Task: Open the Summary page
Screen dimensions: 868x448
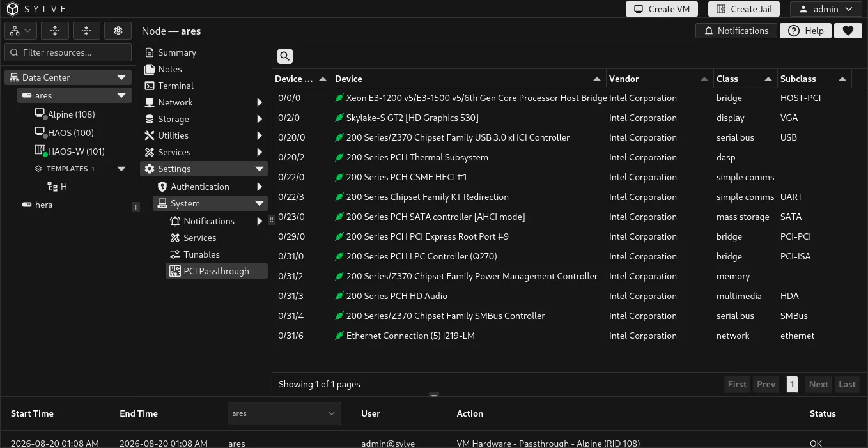Action: [177, 52]
